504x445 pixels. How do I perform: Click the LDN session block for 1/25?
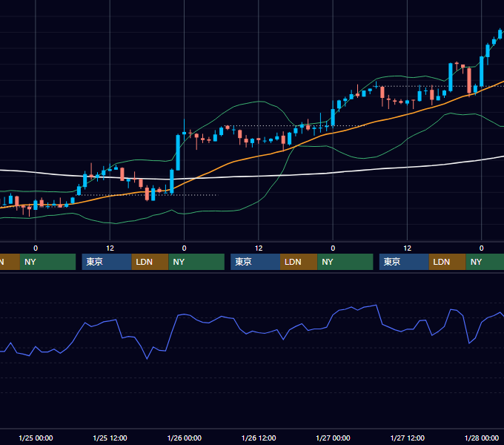tap(150, 262)
